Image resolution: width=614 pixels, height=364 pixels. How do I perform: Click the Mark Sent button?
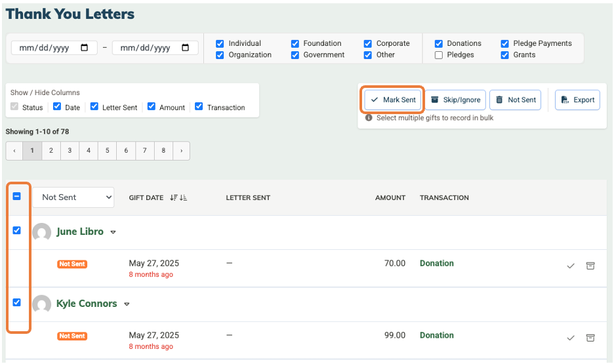click(393, 100)
